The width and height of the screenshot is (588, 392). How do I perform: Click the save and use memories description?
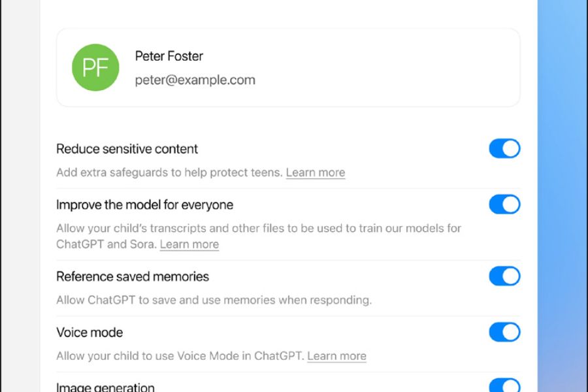[214, 301]
